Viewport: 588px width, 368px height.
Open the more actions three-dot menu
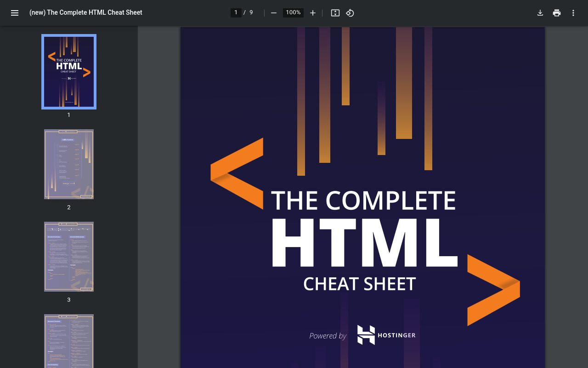573,13
